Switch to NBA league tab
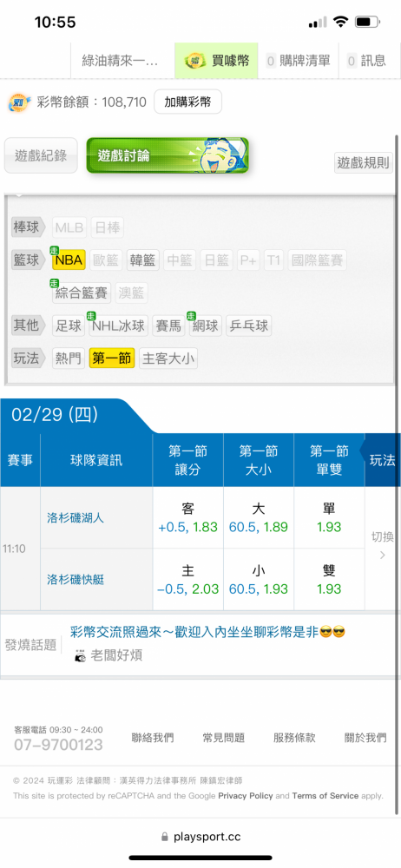Viewport: 401px width, 868px height. click(69, 260)
